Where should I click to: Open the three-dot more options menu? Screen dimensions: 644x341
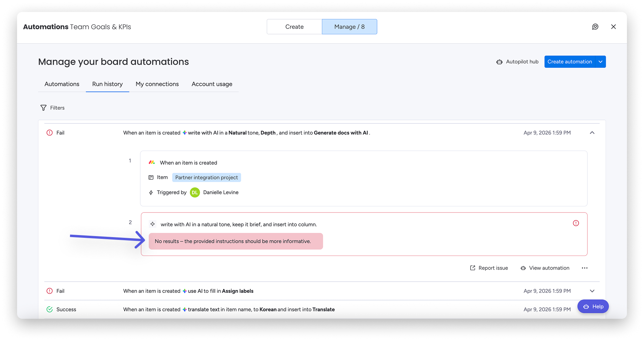coord(585,268)
